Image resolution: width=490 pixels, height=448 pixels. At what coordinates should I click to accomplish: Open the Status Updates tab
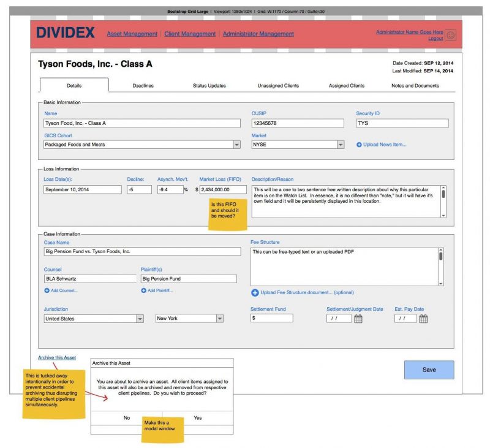tap(209, 86)
